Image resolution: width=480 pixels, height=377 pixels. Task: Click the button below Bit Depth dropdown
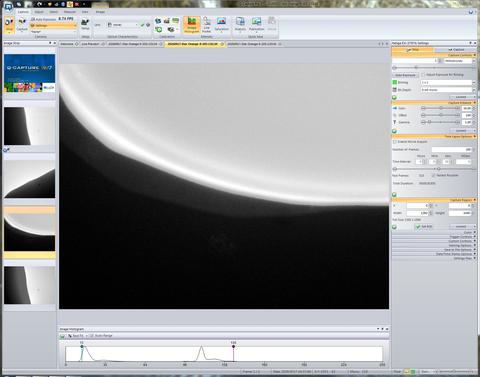coord(463,97)
